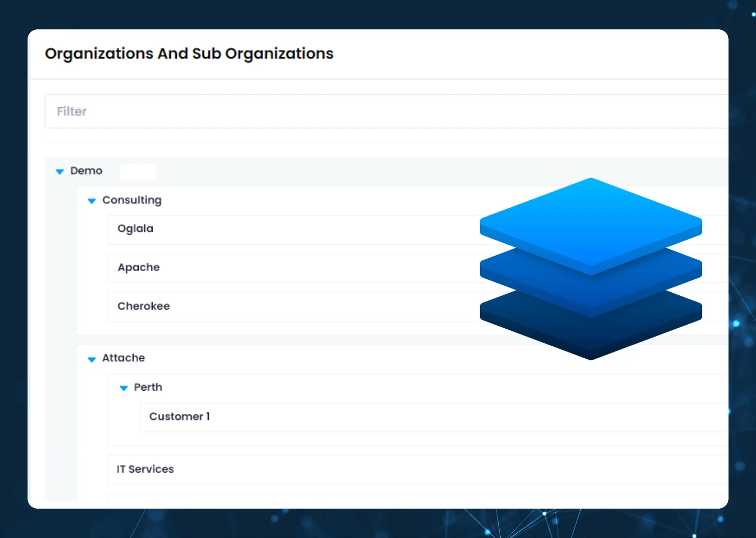Select the Perth node label
The image size is (756, 538).
[148, 387]
